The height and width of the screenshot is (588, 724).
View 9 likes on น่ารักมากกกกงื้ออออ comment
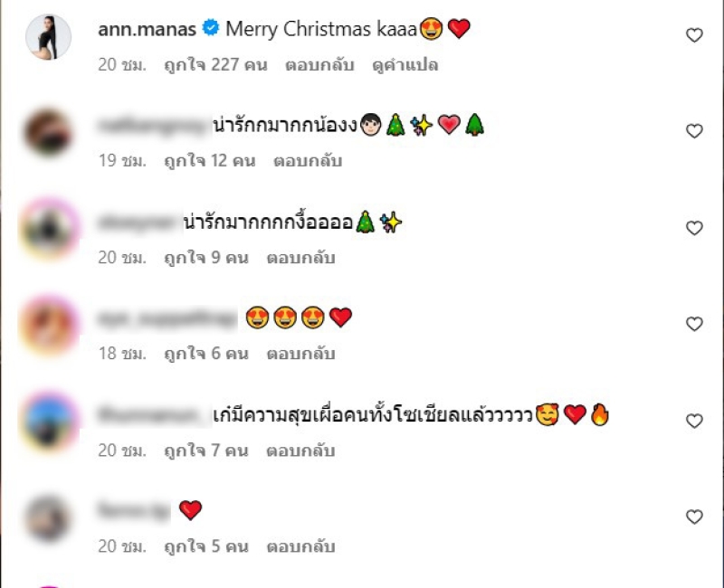tap(206, 258)
